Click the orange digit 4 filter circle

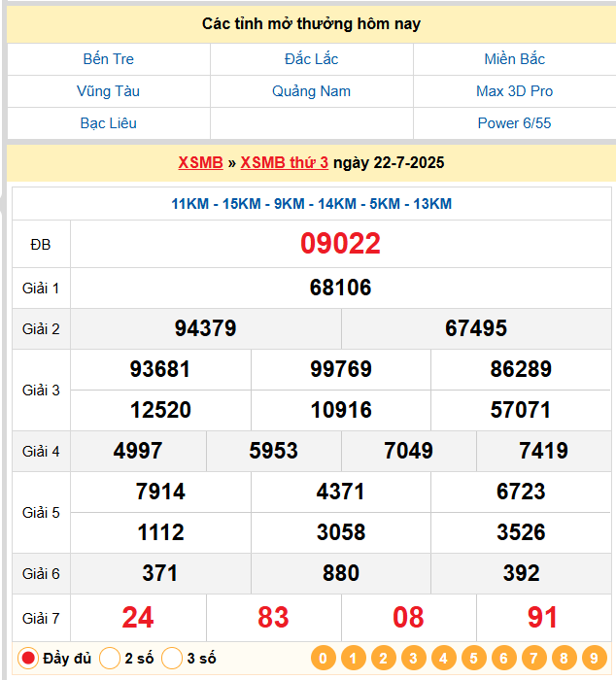pos(443,658)
